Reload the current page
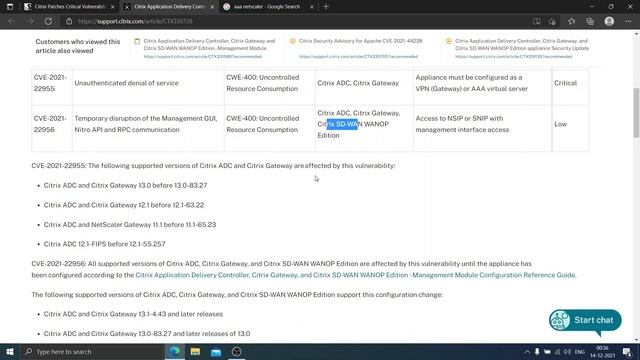 48,21
